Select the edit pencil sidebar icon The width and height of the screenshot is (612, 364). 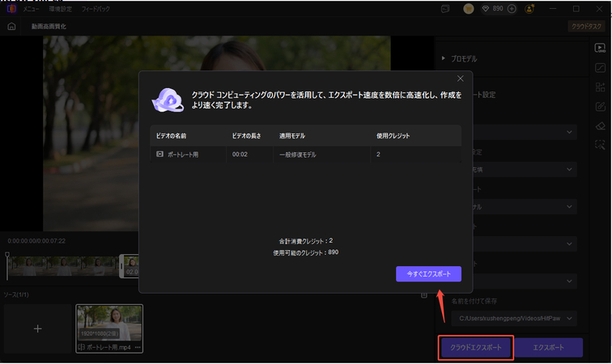tap(600, 106)
